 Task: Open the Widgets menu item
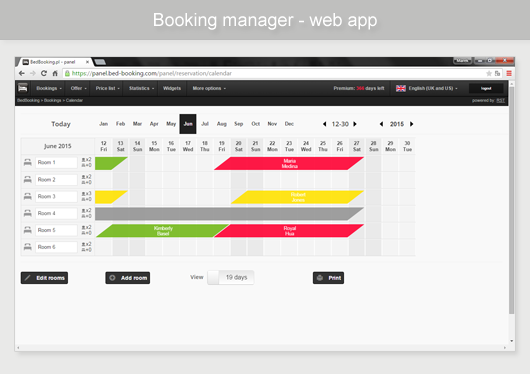172,88
